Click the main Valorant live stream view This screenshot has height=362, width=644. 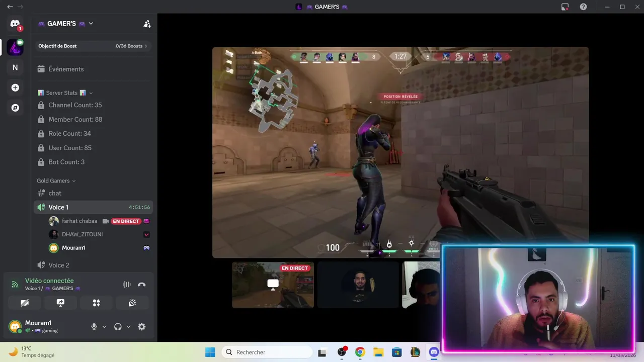(x=400, y=152)
